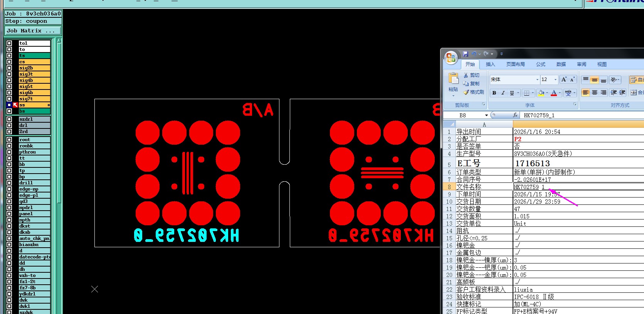Open the Font group dialog launcher
The height and width of the screenshot is (314, 644).
pos(575,105)
